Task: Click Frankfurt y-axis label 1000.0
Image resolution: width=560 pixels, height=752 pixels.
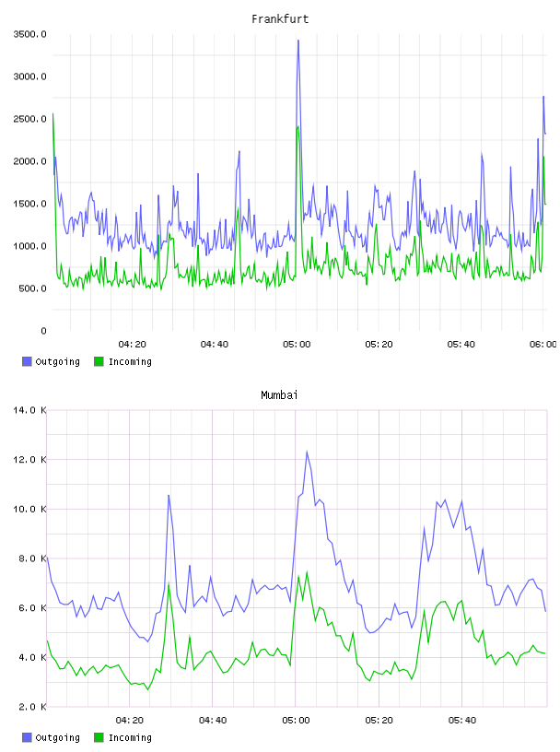Action: (x=29, y=246)
